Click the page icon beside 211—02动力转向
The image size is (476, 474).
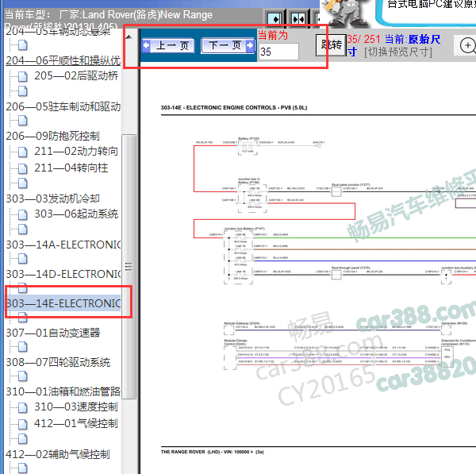[23, 152]
